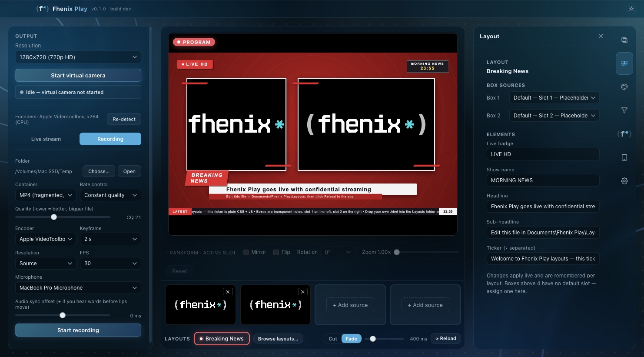The height and width of the screenshot is (357, 644).
Task: Switch to the Recording tab
Action: tap(110, 139)
